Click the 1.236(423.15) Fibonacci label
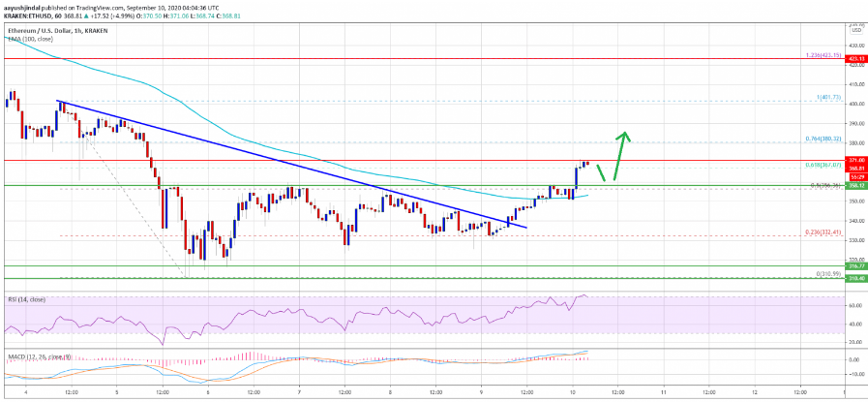 coord(823,55)
